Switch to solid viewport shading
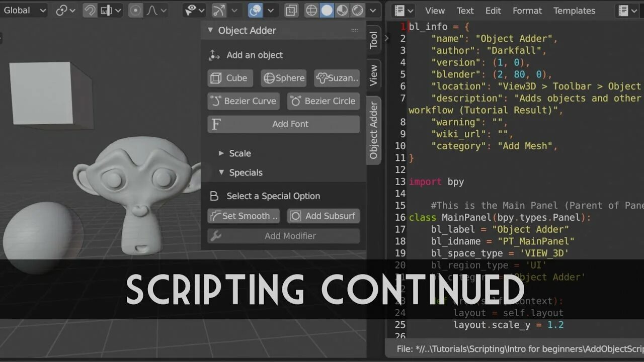 click(327, 10)
